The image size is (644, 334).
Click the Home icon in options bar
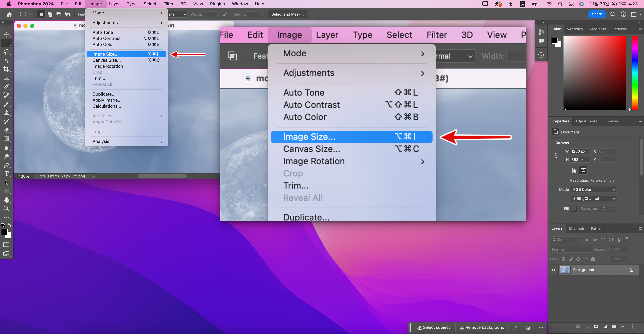point(9,14)
